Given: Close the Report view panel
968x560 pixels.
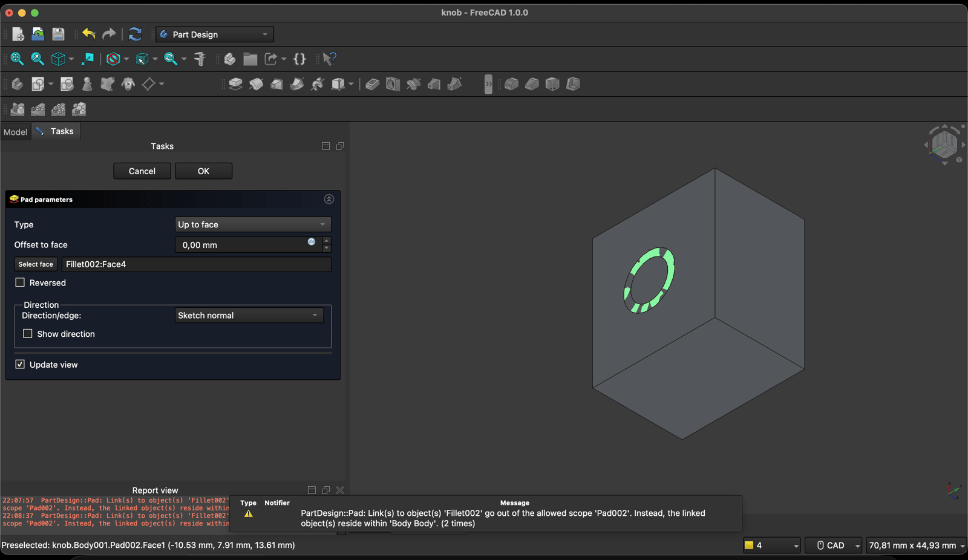Looking at the screenshot, I should tap(340, 490).
